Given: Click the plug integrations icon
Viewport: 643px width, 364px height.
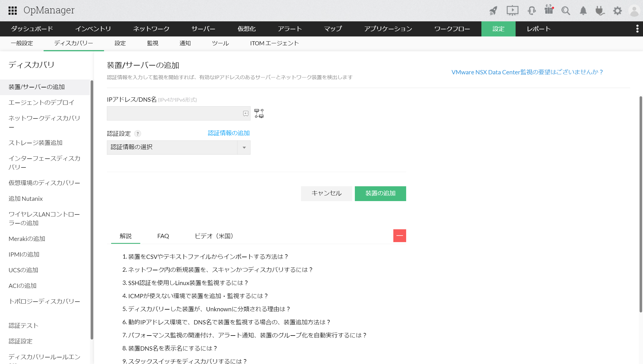Looking at the screenshot, I should click(600, 11).
